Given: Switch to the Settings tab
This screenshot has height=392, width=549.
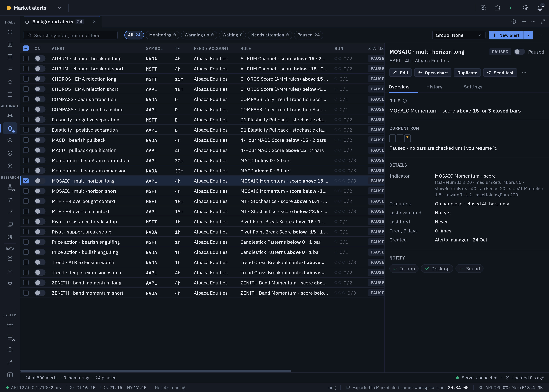Looking at the screenshot, I should (473, 87).
